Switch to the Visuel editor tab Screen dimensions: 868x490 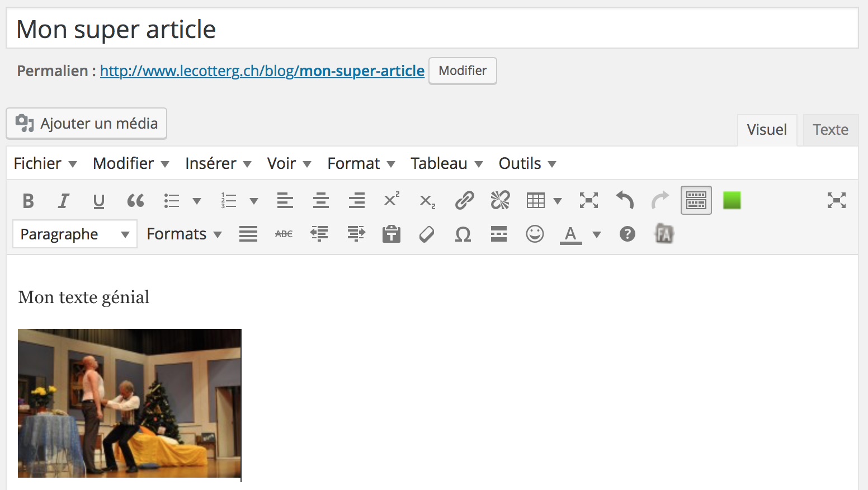pyautogui.click(x=767, y=130)
